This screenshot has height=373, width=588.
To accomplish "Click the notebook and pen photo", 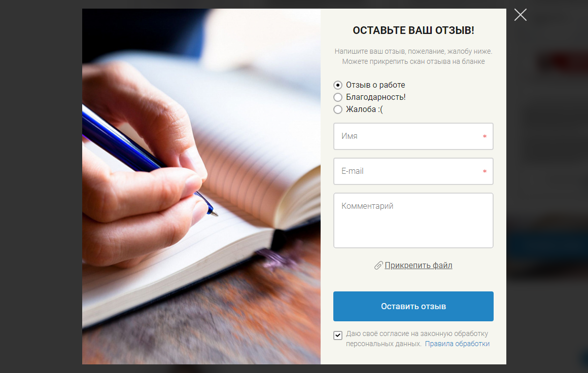I will tap(201, 186).
